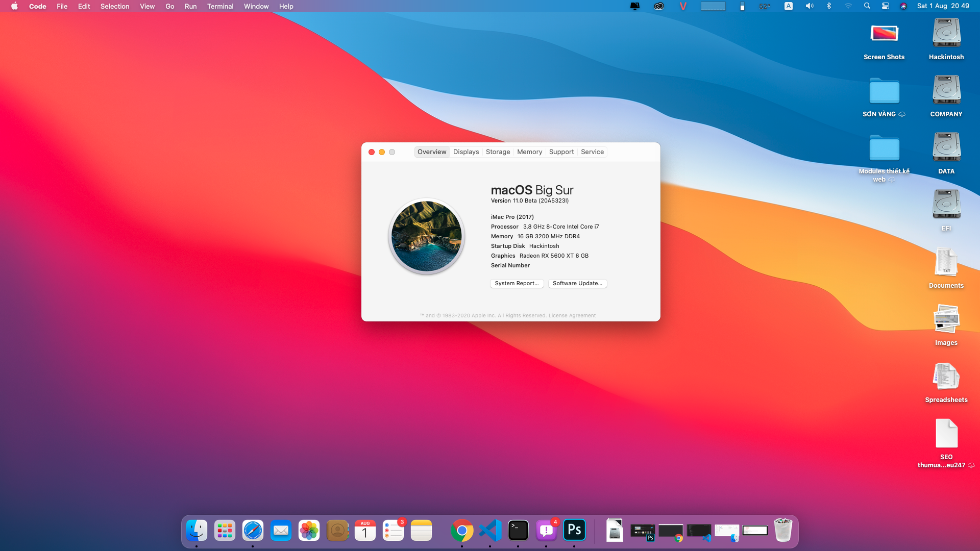This screenshot has height=551, width=980.
Task: Open the License Agreement link
Action: point(572,315)
